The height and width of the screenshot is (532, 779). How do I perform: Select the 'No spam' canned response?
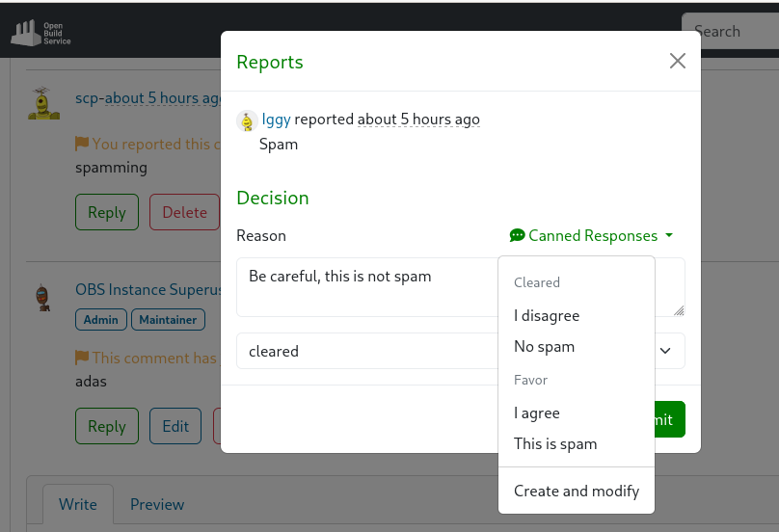click(x=577, y=346)
